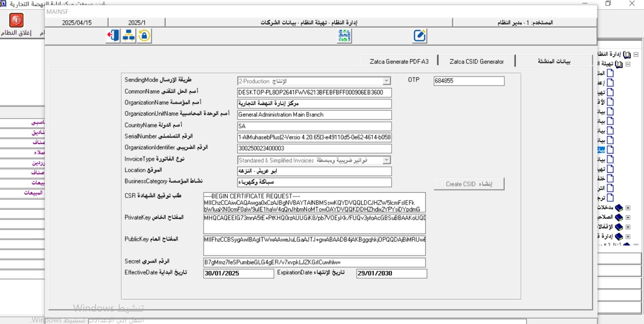Click the OrganizationIdentifier tax number field

click(314, 148)
